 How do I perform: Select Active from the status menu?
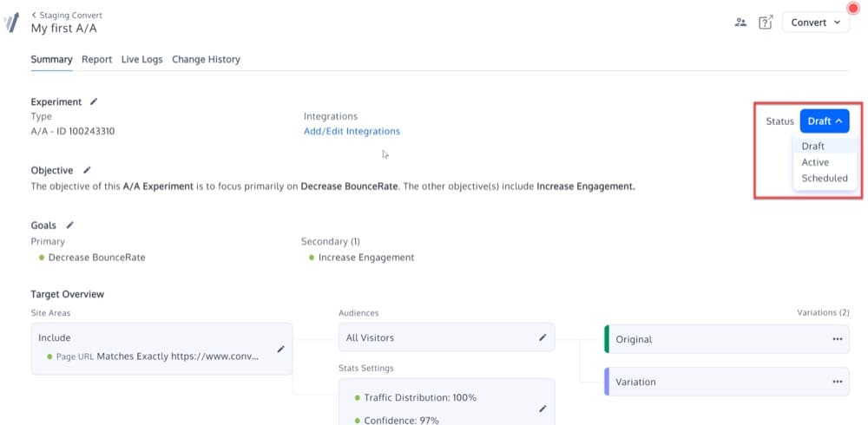click(x=815, y=162)
